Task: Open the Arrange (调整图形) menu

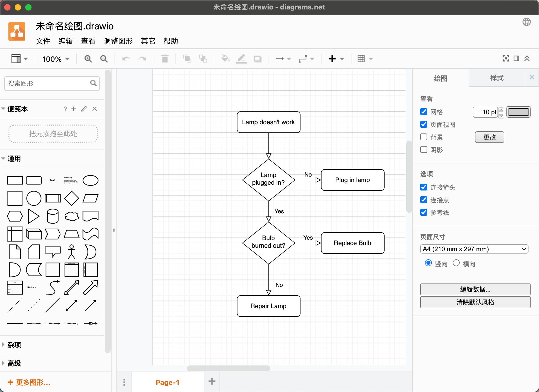Action: [118, 41]
